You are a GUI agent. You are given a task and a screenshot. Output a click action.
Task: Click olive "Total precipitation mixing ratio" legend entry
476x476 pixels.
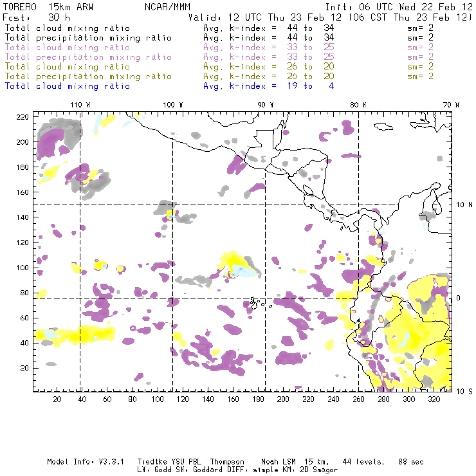[x=88, y=77]
